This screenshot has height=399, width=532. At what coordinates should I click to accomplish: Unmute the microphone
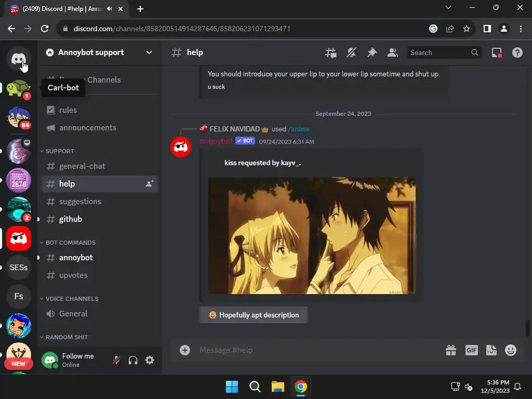pos(116,360)
